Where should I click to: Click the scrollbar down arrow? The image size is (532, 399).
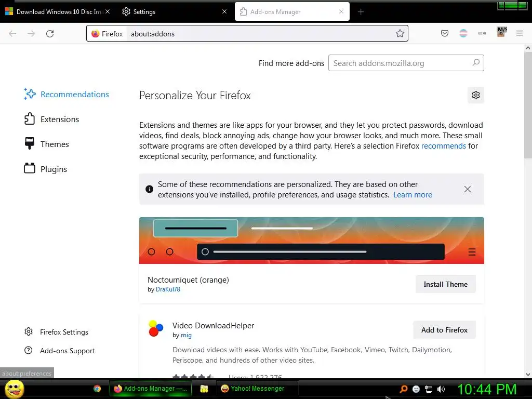pyautogui.click(x=528, y=375)
